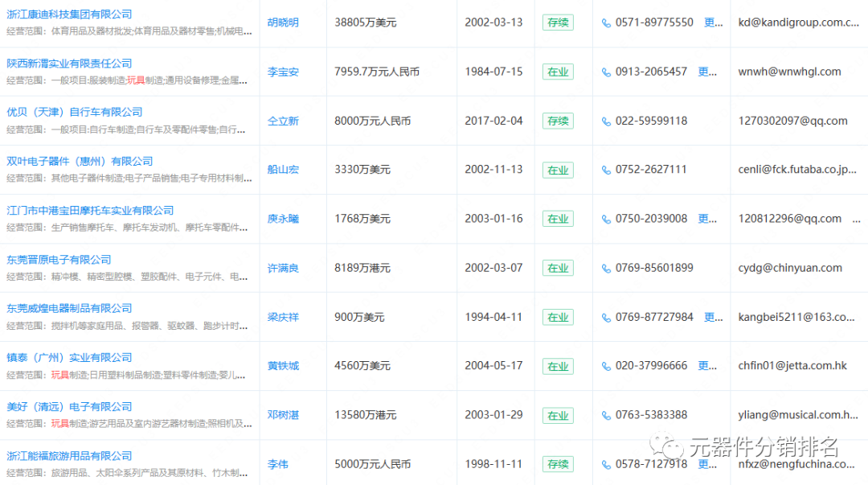Click the phone icon beside 0578-7127918
This screenshot has width=868, height=485.
click(x=606, y=465)
